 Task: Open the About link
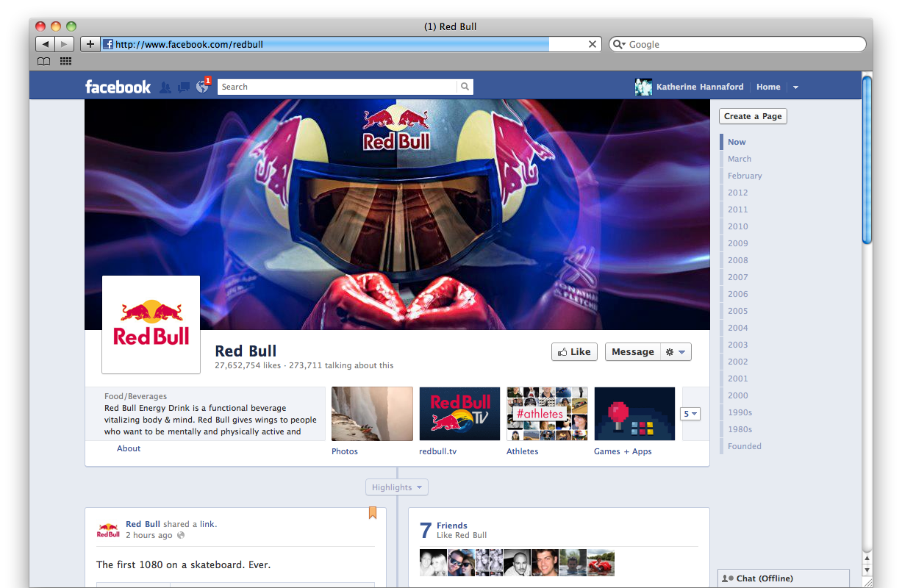(129, 448)
